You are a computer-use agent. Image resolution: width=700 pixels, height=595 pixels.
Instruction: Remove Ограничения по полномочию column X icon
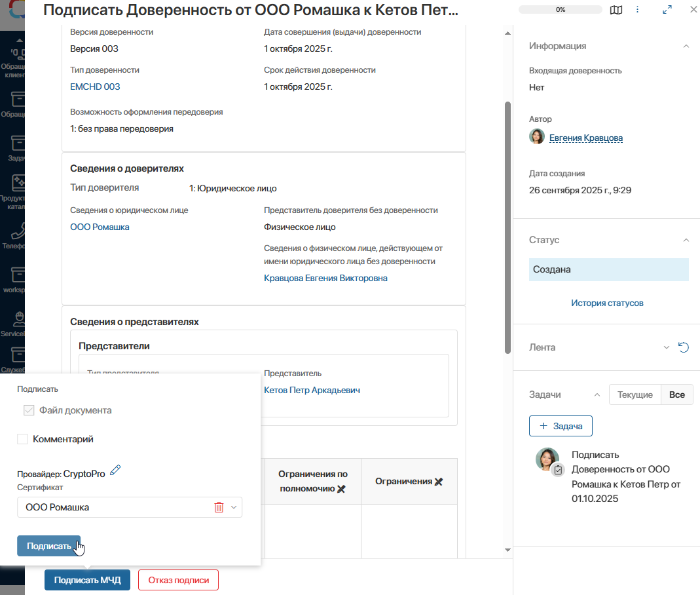tap(341, 489)
